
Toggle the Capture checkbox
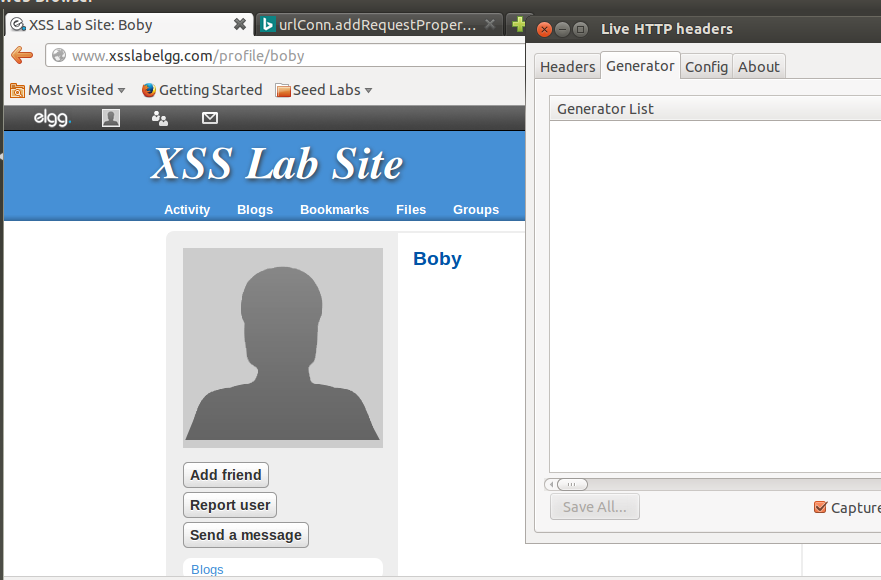[x=820, y=507]
